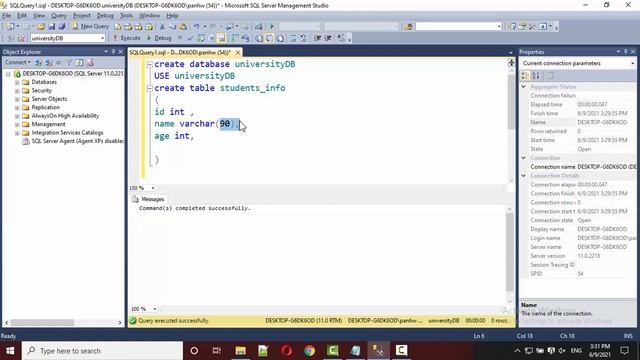Click the Cut scissors icon
640x360 pixels.
pyautogui.click(x=162, y=27)
